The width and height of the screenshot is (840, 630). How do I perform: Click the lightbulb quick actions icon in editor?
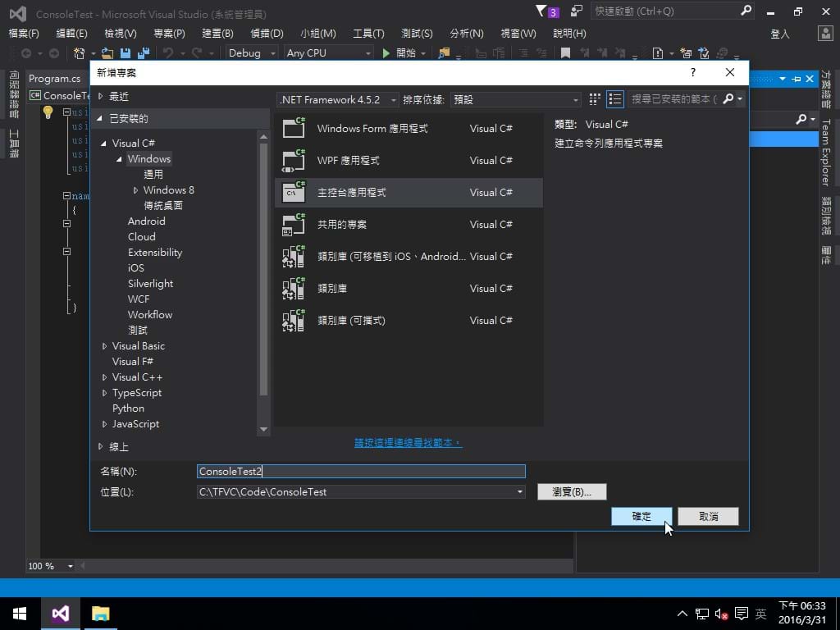point(48,112)
